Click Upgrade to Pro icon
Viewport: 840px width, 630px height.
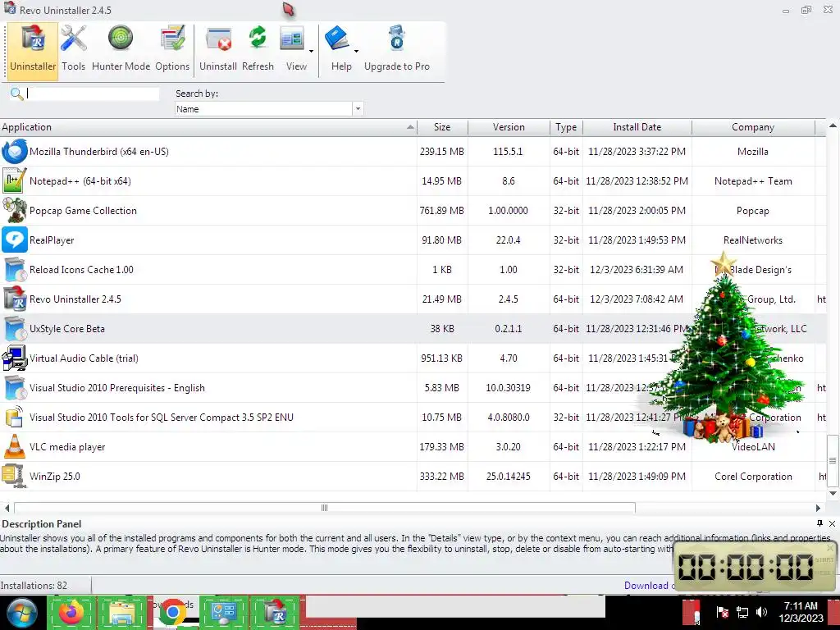coord(397,39)
